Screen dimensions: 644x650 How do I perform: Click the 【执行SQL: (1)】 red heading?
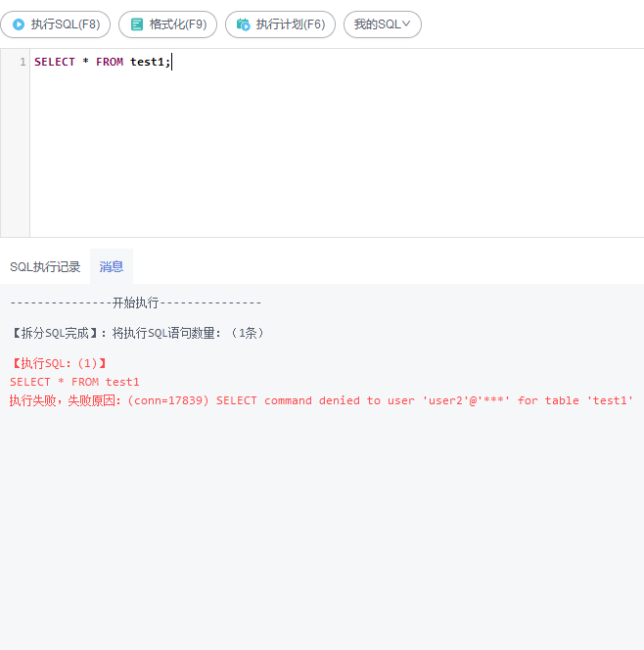tap(58, 363)
